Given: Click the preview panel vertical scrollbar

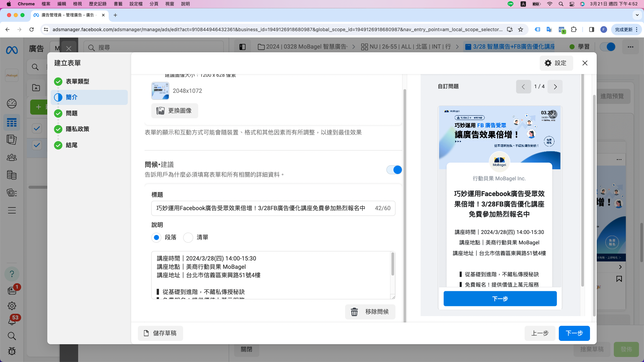Looking at the screenshot, I should [x=583, y=181].
